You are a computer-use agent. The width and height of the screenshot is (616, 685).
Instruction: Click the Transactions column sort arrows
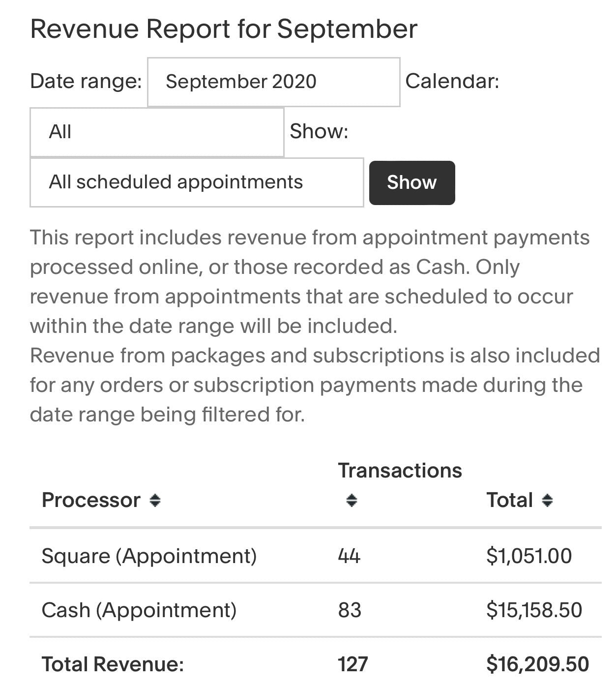tap(351, 501)
